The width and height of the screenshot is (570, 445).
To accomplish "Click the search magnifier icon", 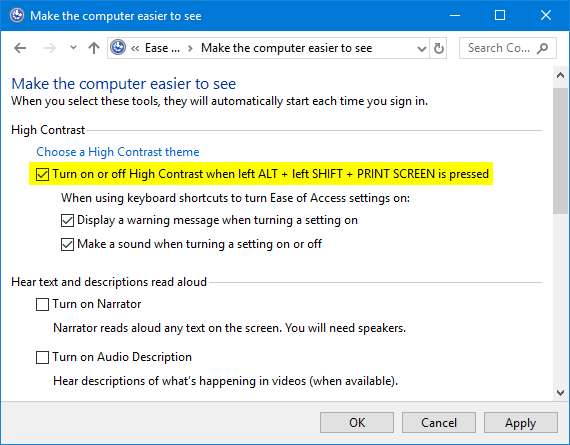I will pos(542,48).
